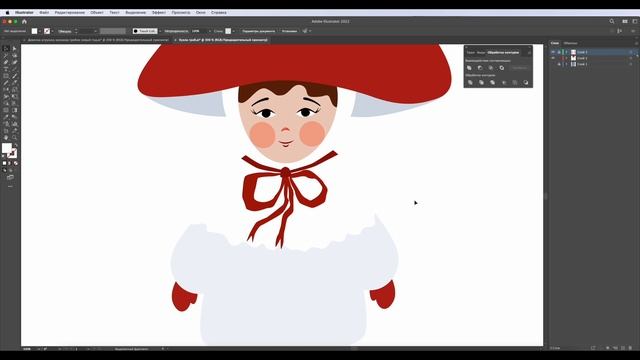Expand the blue-marked bottom layer

coord(567,64)
